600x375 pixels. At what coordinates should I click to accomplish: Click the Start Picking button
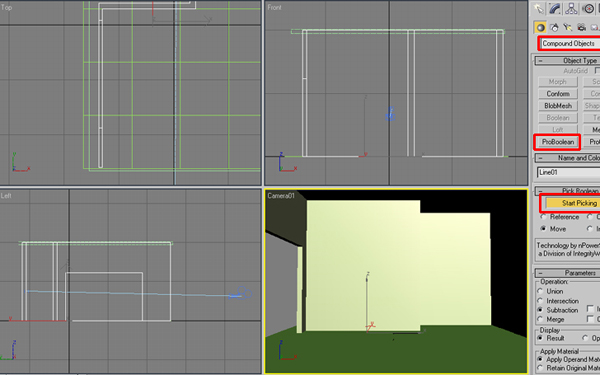[x=572, y=203]
